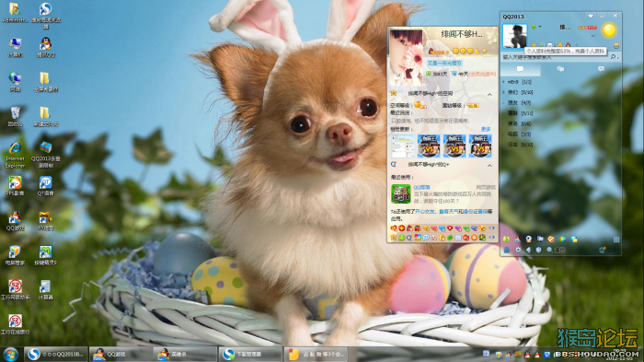The image size is (644, 362).
Task: Open QQ app manager grid icon
Action: (x=616, y=239)
